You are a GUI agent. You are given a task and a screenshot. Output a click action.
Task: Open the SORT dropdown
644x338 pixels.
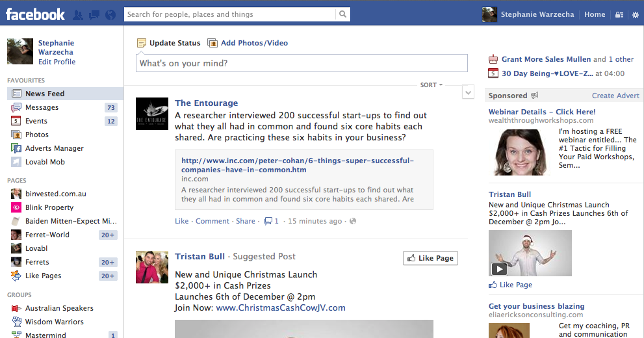pyautogui.click(x=431, y=84)
